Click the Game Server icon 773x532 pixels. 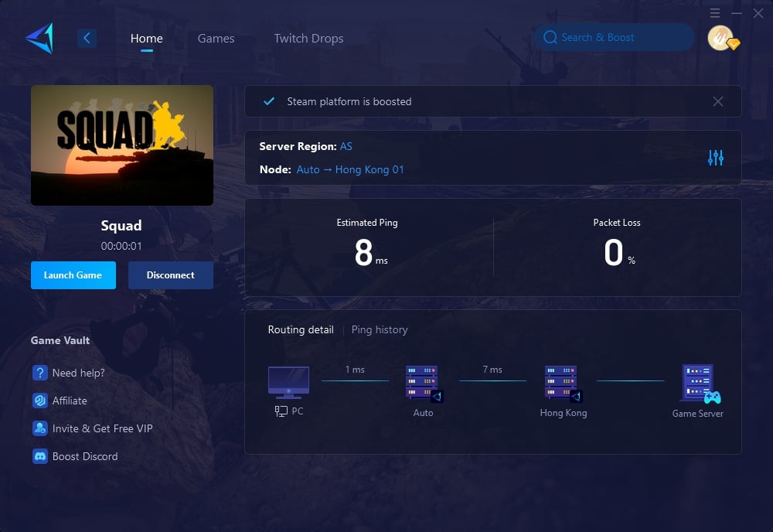(x=700, y=384)
